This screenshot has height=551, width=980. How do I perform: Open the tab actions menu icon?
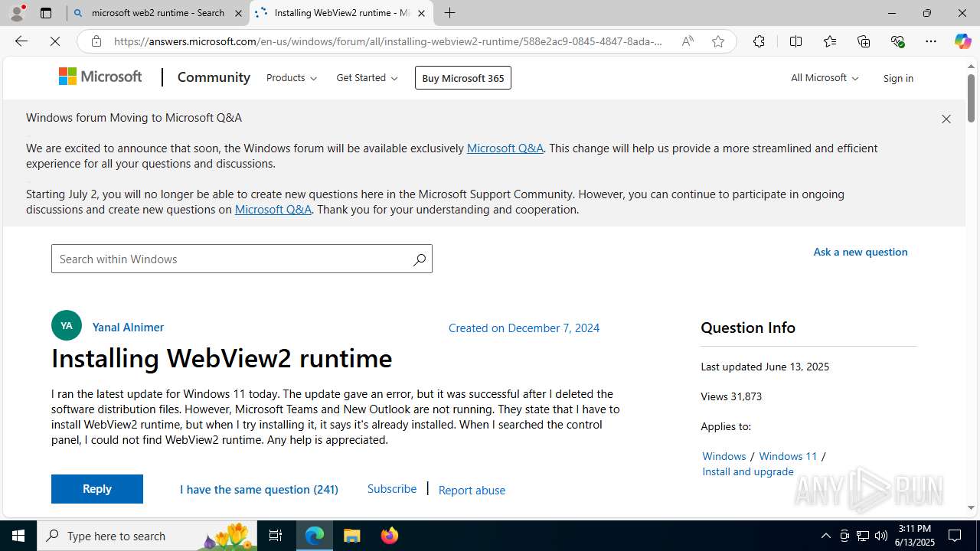tap(46, 13)
